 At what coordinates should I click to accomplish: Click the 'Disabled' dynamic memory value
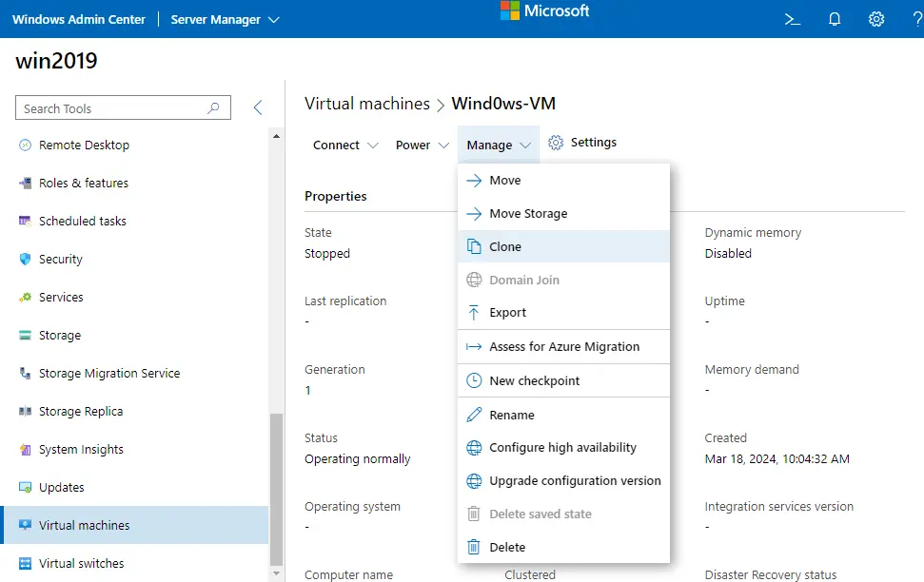(x=728, y=253)
